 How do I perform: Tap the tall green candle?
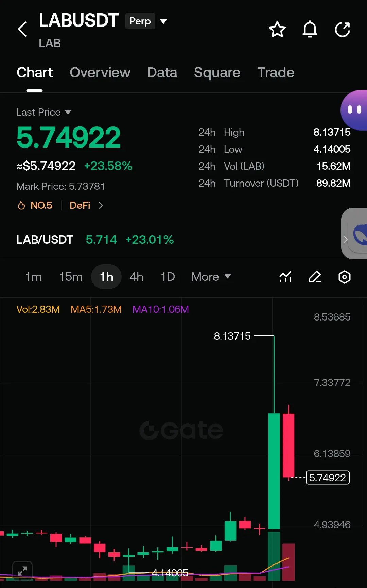pos(274,471)
